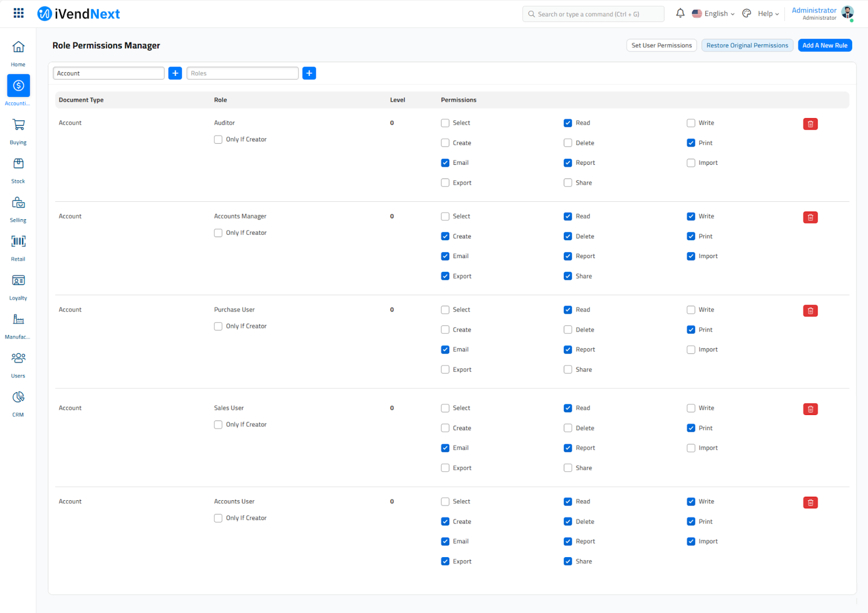Click Add A New Rule button

(x=825, y=46)
